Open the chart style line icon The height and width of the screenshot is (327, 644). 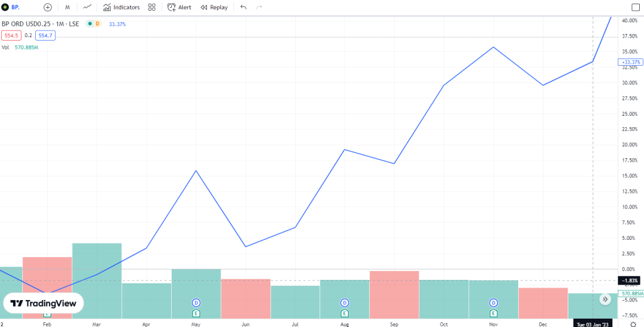[x=88, y=7]
